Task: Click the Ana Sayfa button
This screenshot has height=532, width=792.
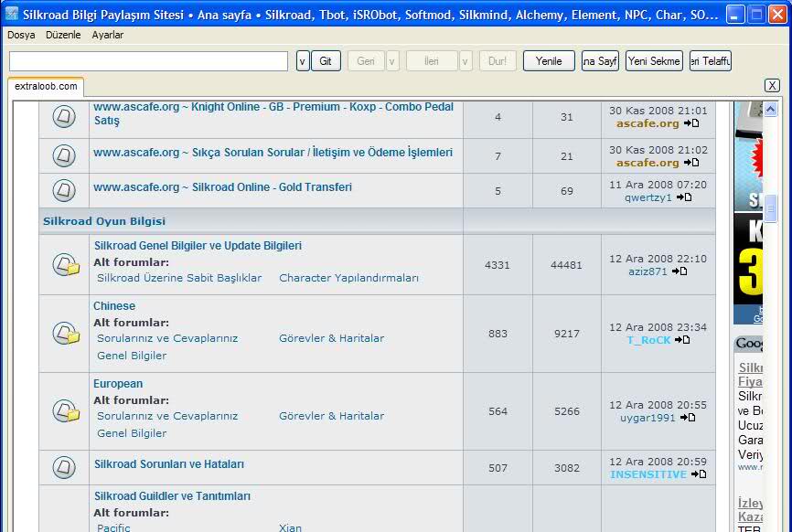Action: point(600,61)
